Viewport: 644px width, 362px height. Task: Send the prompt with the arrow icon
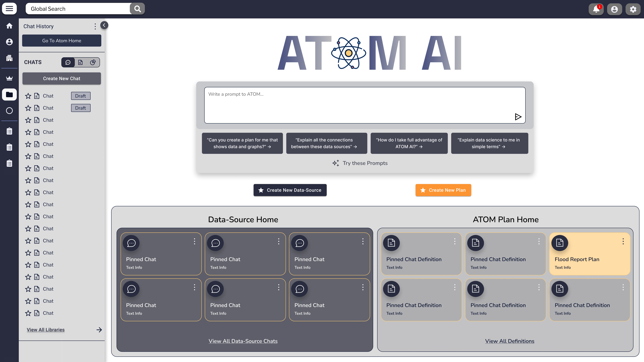[x=518, y=117]
